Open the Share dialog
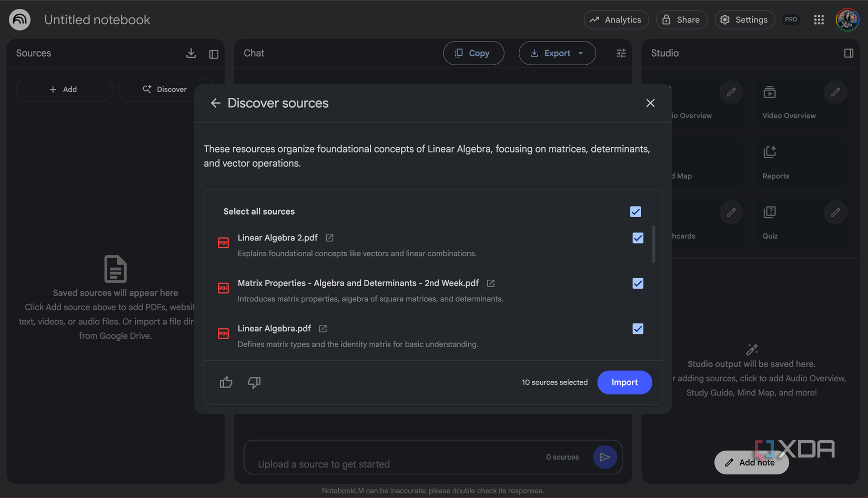The width and height of the screenshot is (868, 498). point(681,19)
